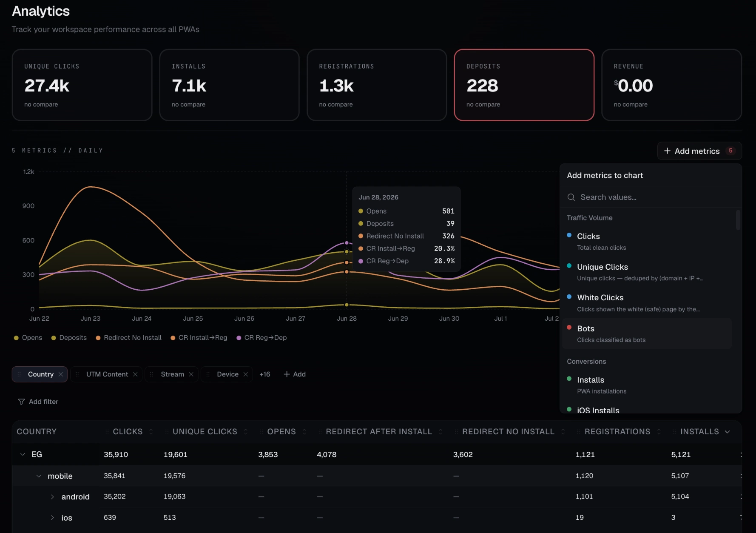This screenshot has height=533, width=756.
Task: Click the plus icon on Add metrics
Action: [667, 151]
